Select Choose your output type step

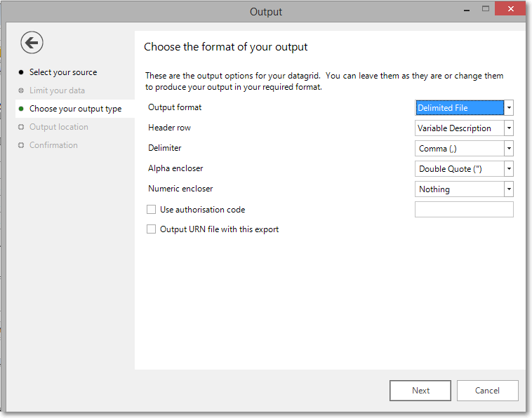75,109
